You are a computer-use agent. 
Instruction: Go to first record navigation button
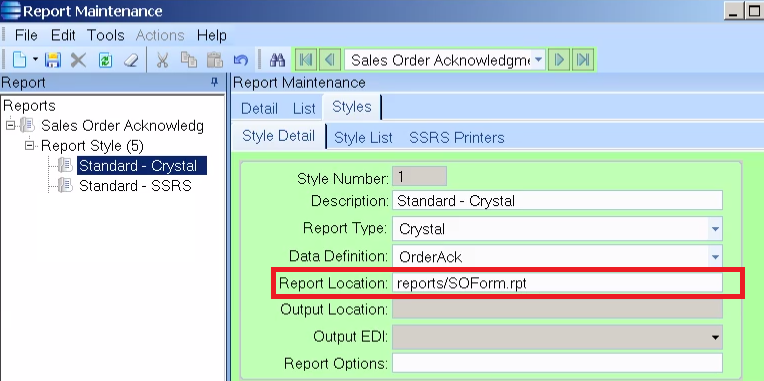click(x=306, y=60)
